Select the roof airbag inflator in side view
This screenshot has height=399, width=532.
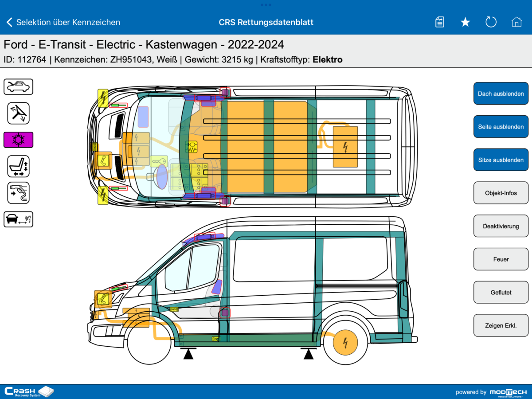204,237
